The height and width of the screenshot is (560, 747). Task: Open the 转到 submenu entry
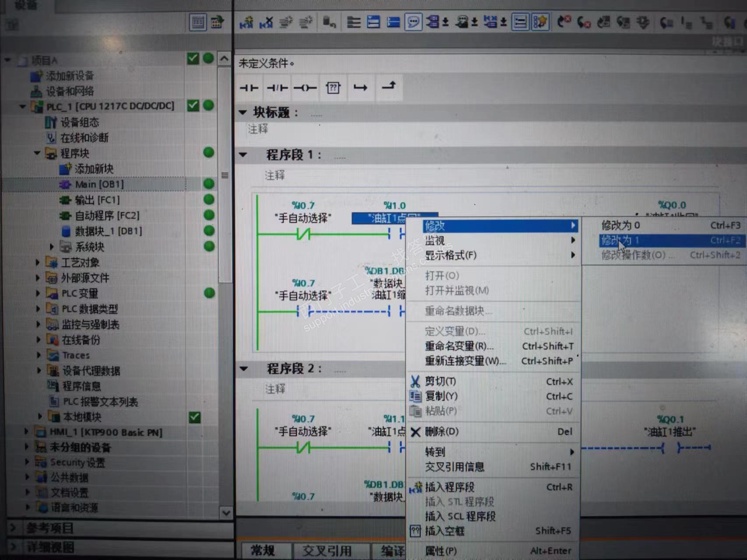click(493, 451)
